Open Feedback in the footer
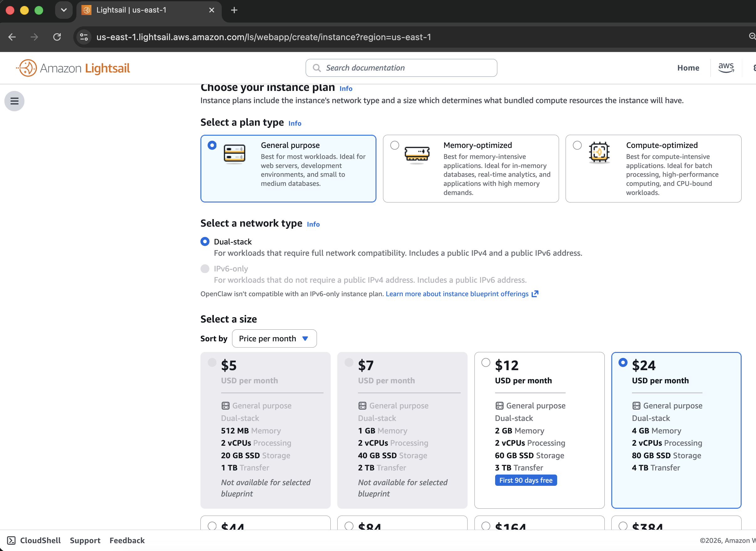The height and width of the screenshot is (551, 756). (x=127, y=540)
